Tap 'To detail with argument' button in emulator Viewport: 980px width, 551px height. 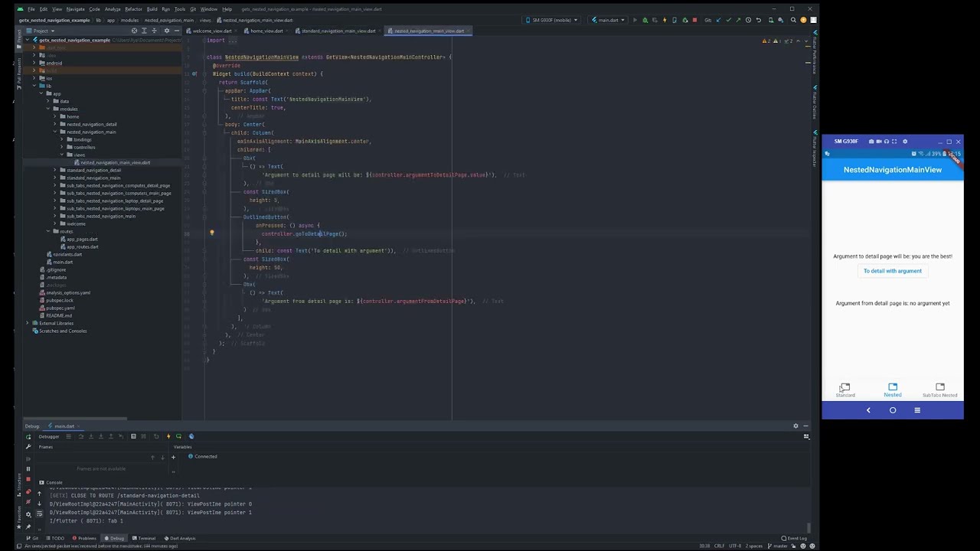pos(893,271)
